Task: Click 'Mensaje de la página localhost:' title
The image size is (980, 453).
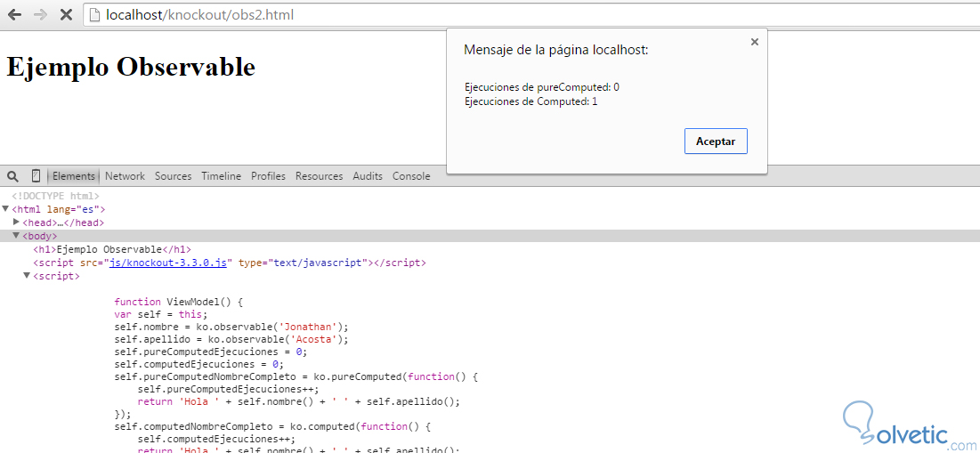Action: (556, 50)
